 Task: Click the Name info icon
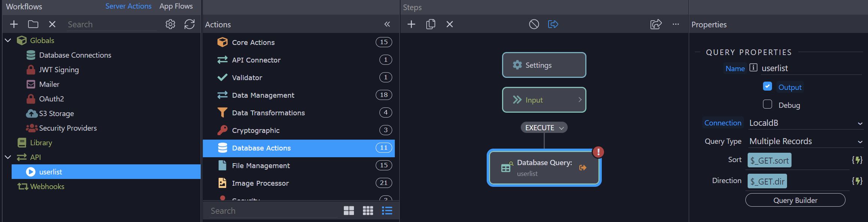coord(753,68)
